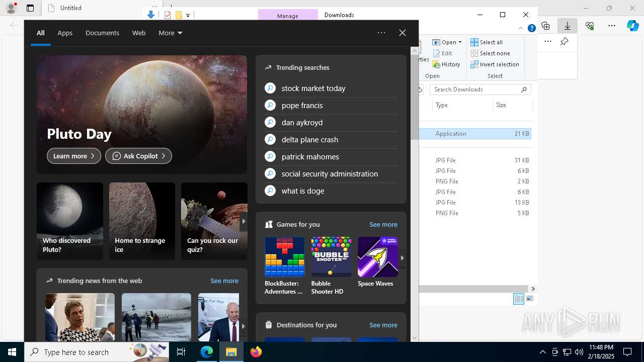
Task: Click See more for Destinations for you
Action: (383, 325)
